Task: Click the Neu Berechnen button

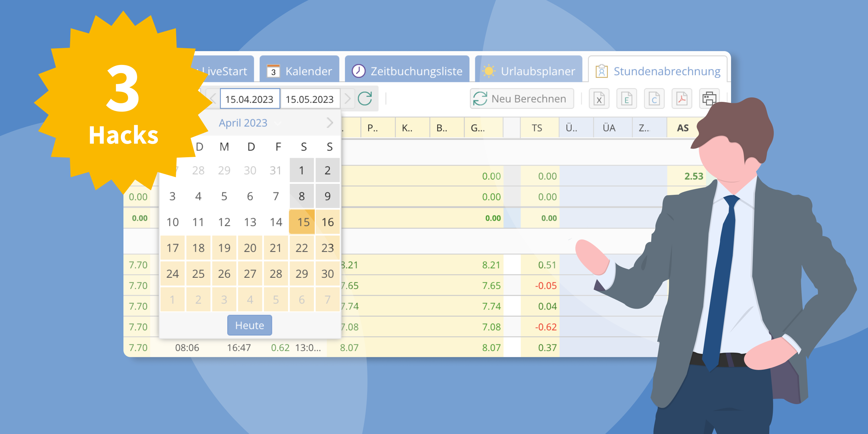Action: pos(522,99)
